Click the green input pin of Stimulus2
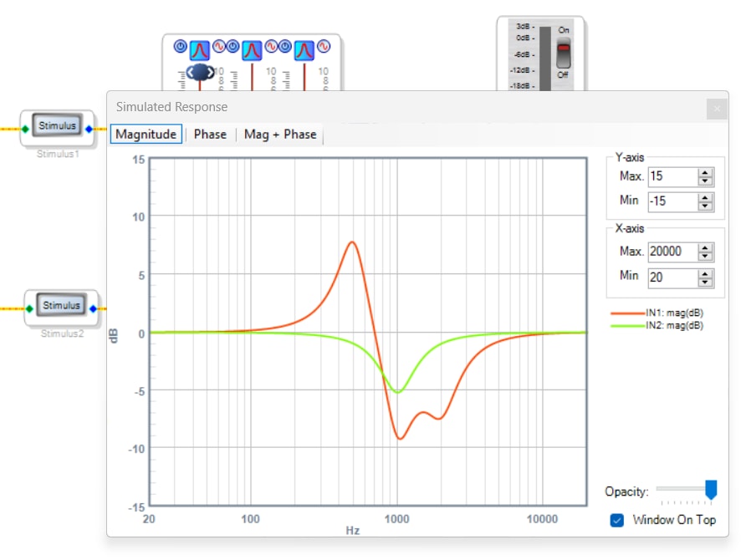746x560 pixels. coord(30,308)
